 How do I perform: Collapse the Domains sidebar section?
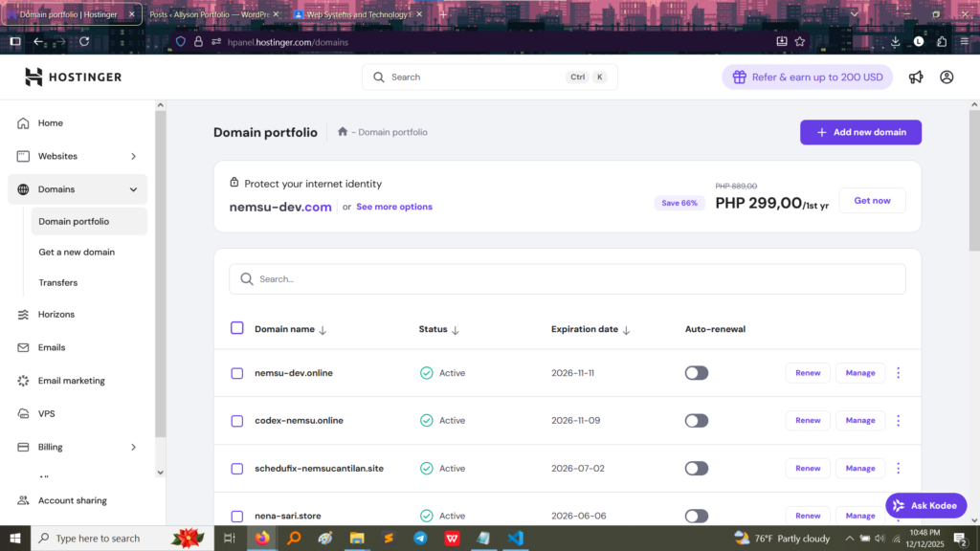(x=133, y=189)
